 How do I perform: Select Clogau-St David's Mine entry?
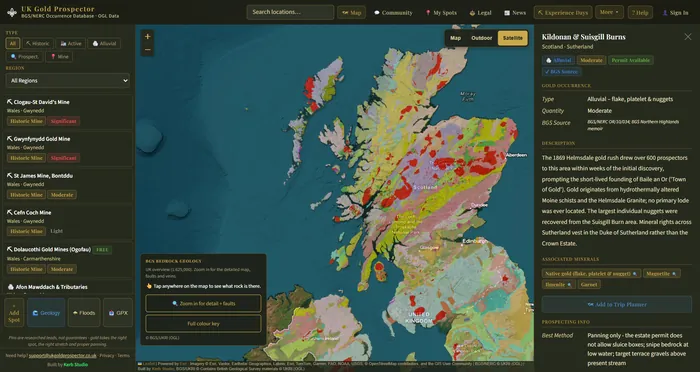[x=68, y=111]
